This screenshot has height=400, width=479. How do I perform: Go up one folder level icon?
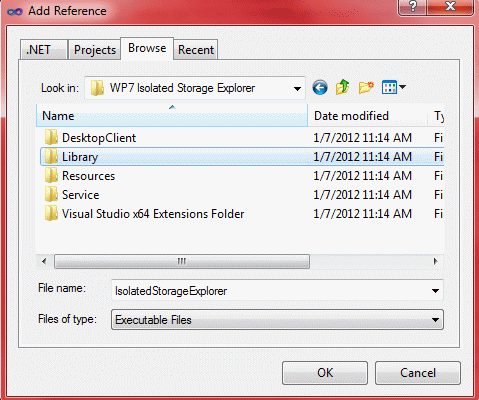coord(343,87)
